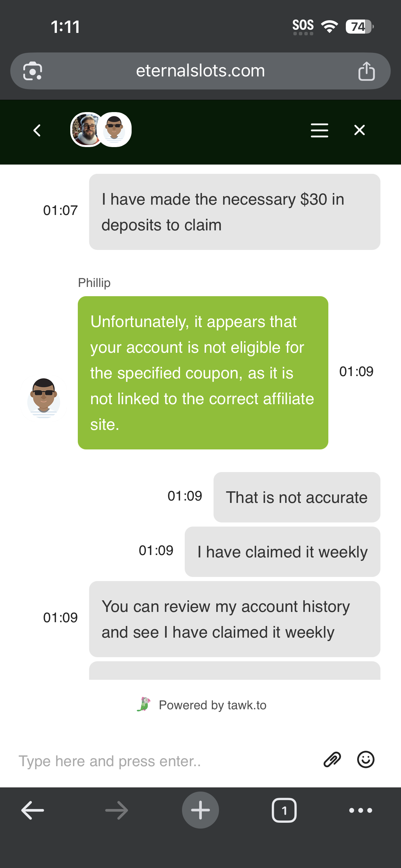Screen dimensions: 401x868
Task: Navigate back with browser back arrow
Action: point(33,810)
